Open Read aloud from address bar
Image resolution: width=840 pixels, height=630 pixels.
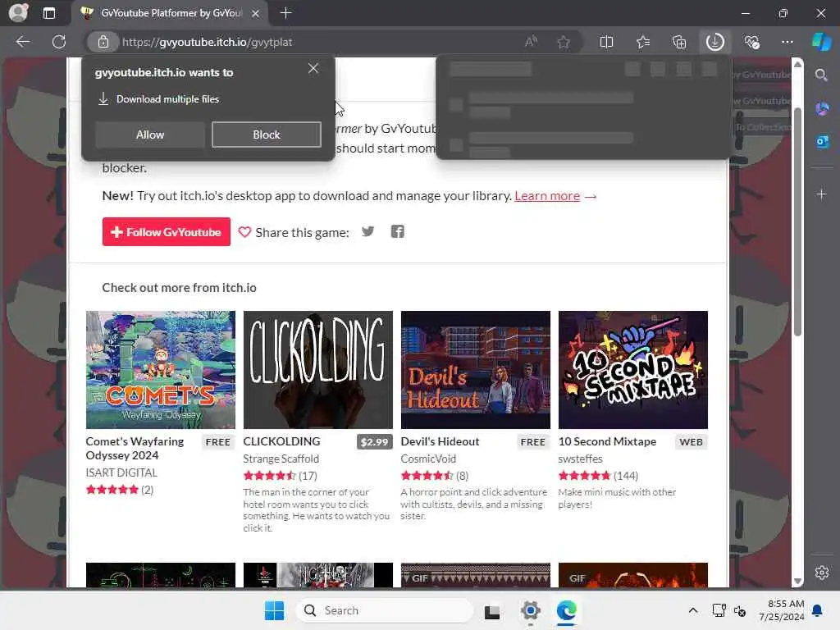coord(531,42)
